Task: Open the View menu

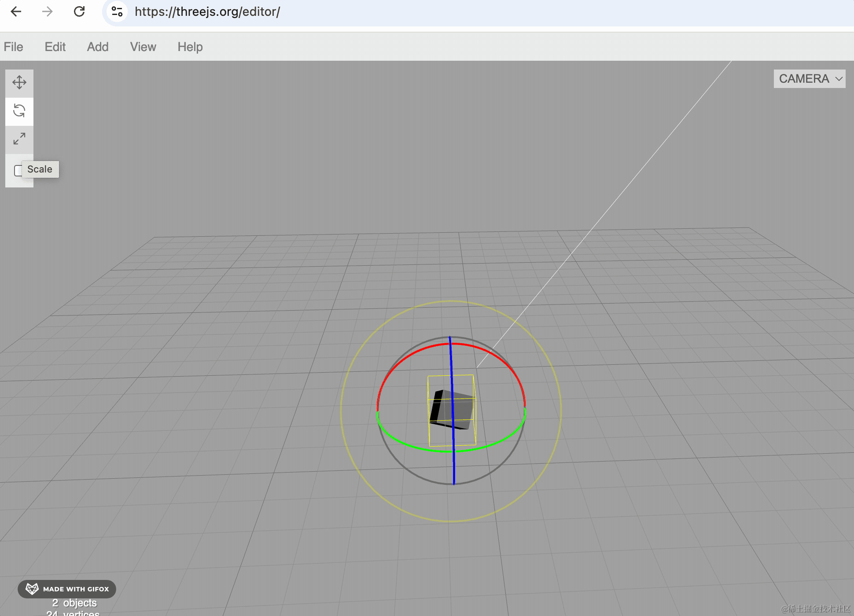Action: pyautogui.click(x=143, y=47)
